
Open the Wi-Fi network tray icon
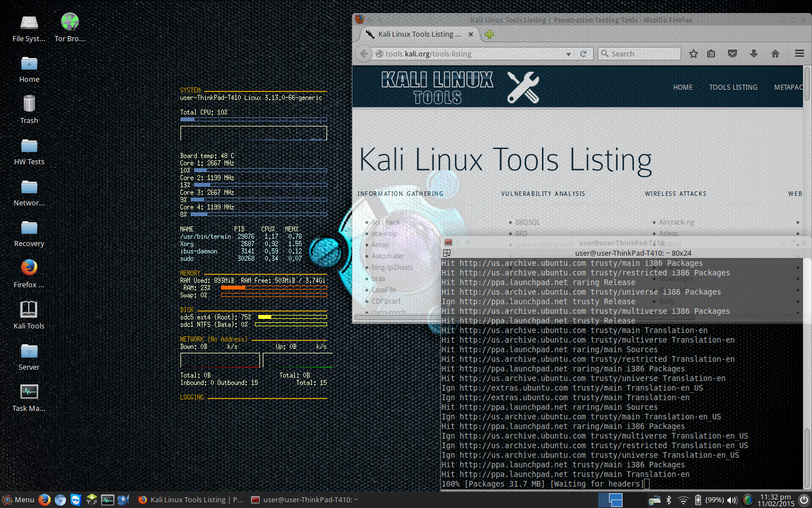coord(683,500)
